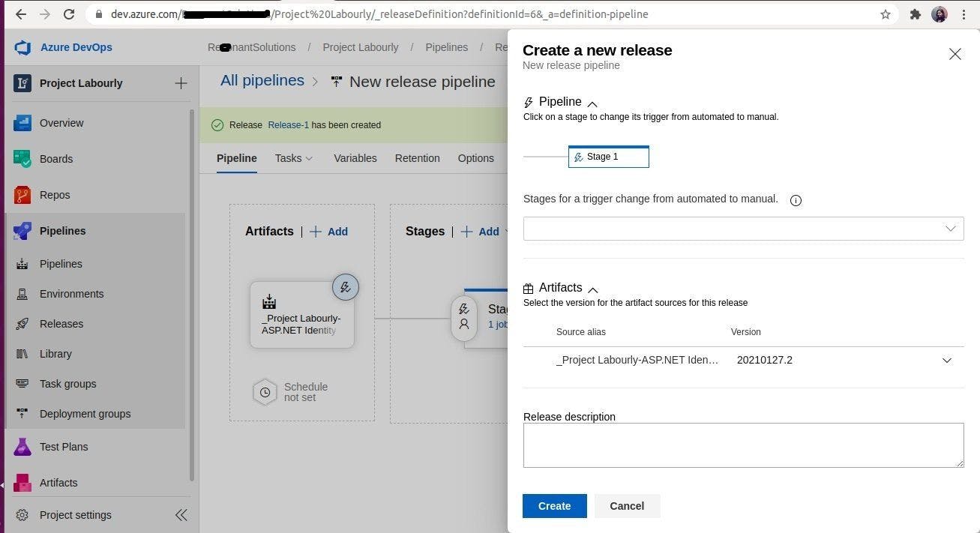Click the info icon beside trigger change label
Image resolution: width=980 pixels, height=533 pixels.
coord(796,200)
